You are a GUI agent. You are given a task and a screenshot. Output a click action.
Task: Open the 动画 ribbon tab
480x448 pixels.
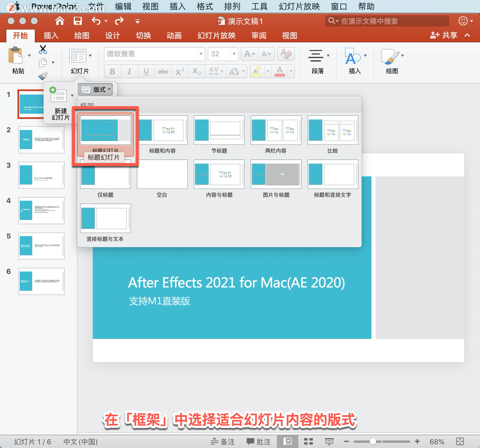coord(174,35)
